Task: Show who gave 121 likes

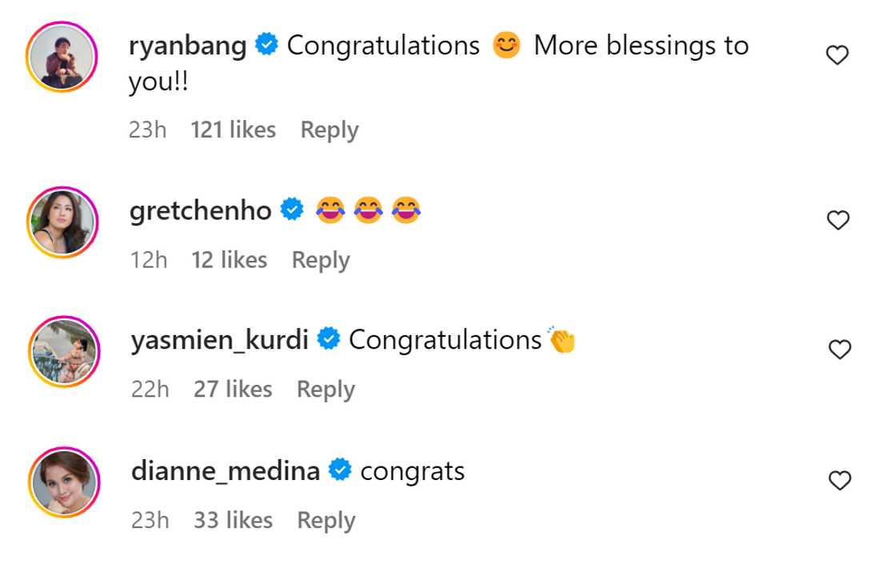Action: [233, 130]
